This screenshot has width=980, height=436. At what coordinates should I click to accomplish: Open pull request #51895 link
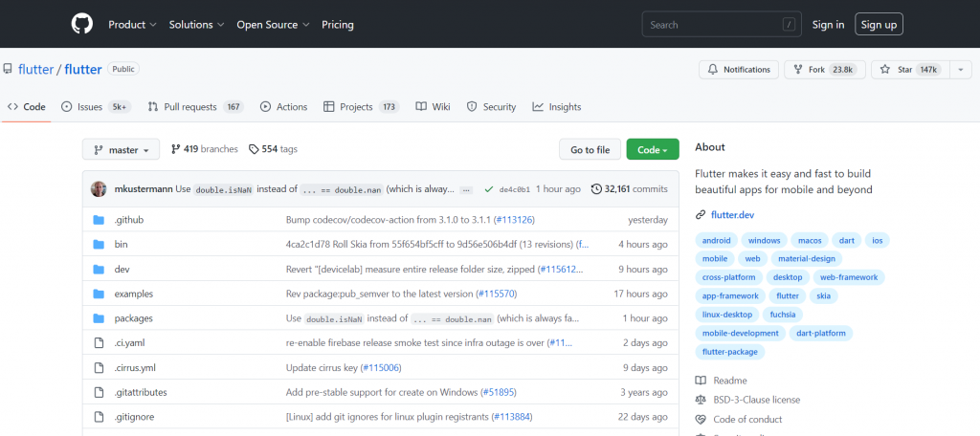(500, 392)
